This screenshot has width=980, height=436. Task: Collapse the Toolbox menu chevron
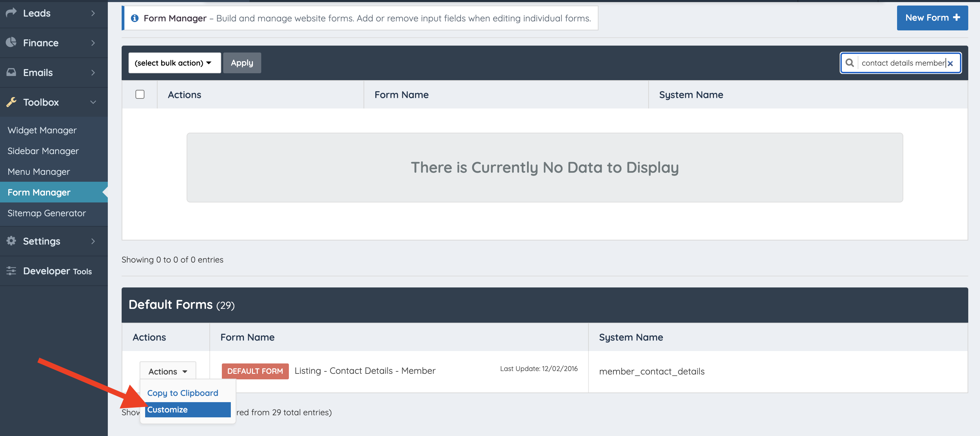click(x=93, y=102)
